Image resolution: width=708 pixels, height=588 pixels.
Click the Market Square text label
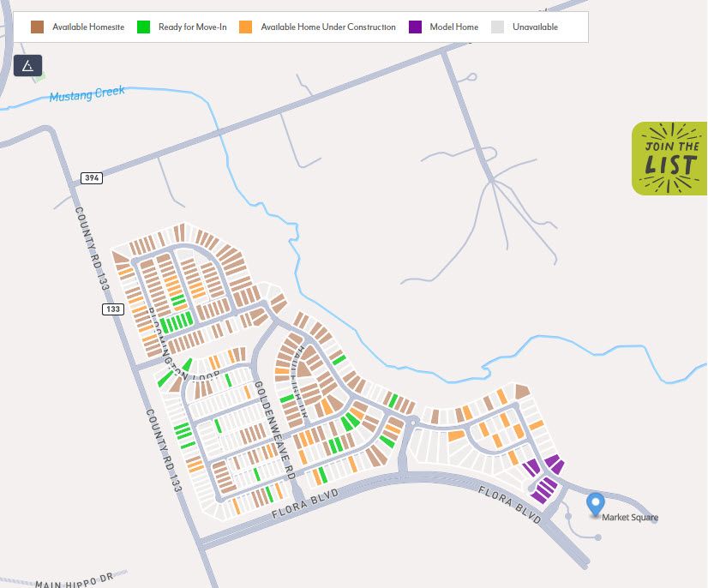(x=631, y=517)
